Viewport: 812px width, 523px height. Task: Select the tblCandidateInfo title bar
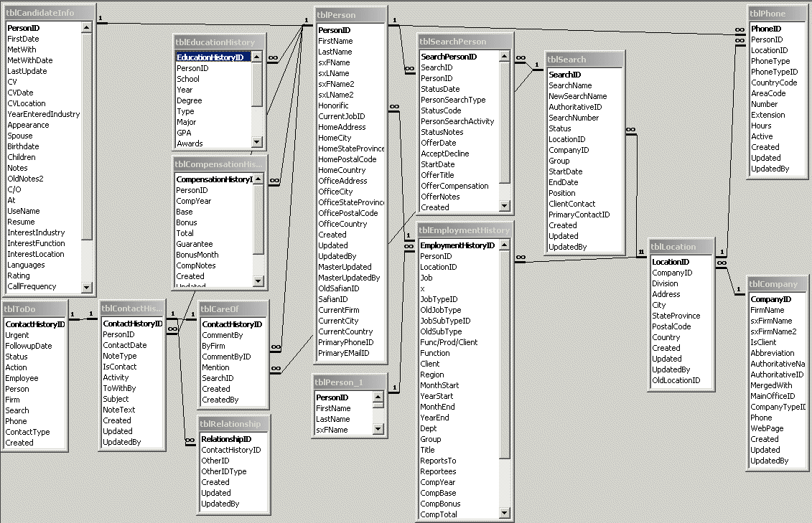point(50,12)
